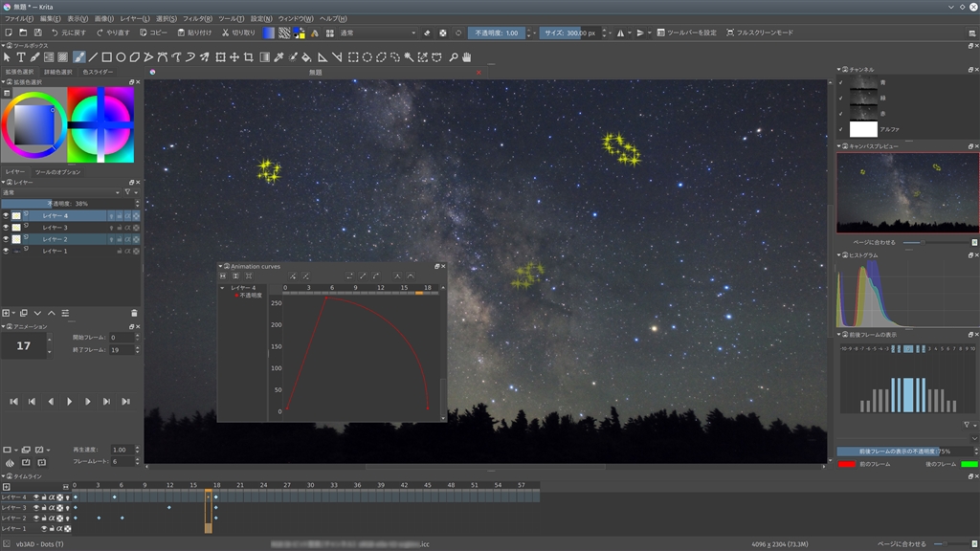The width and height of the screenshot is (980, 551).
Task: Choose the Rectangle shape tool
Action: point(107,56)
